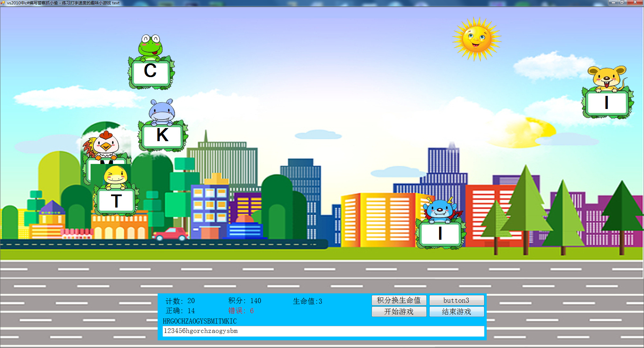The width and height of the screenshot is (644, 348).
Task: Click the 积分换生命值 button
Action: (399, 300)
